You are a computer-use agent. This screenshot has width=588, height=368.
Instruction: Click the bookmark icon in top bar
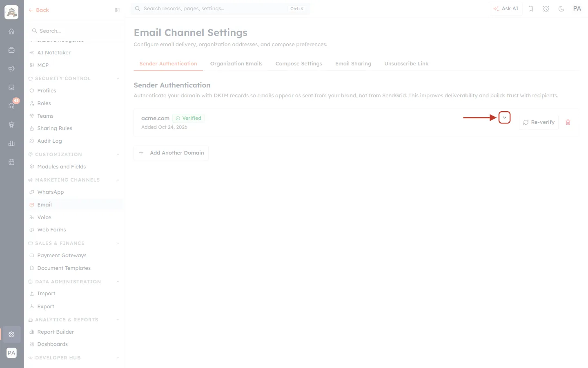[530, 9]
